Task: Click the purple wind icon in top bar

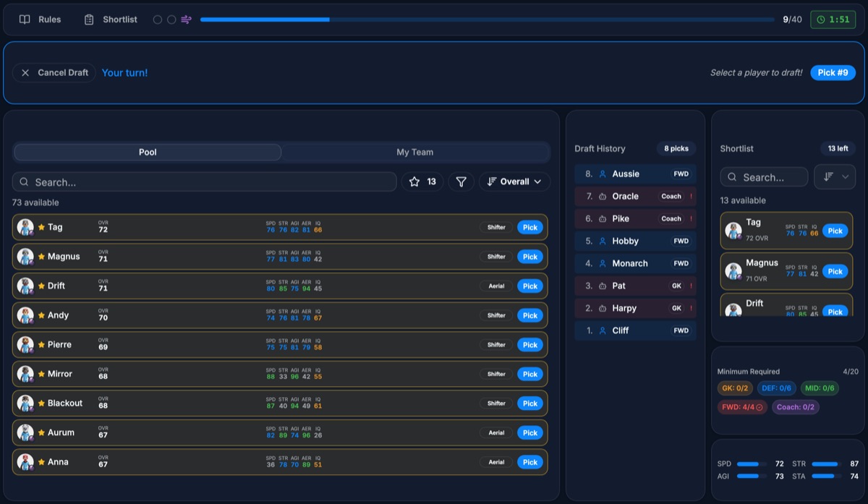Action: pyautogui.click(x=186, y=20)
